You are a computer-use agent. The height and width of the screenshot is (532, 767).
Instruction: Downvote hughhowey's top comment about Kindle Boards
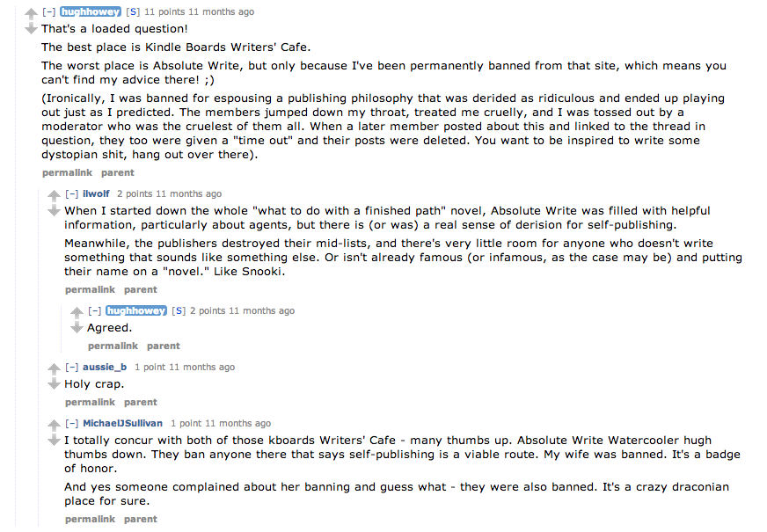click(x=31, y=29)
